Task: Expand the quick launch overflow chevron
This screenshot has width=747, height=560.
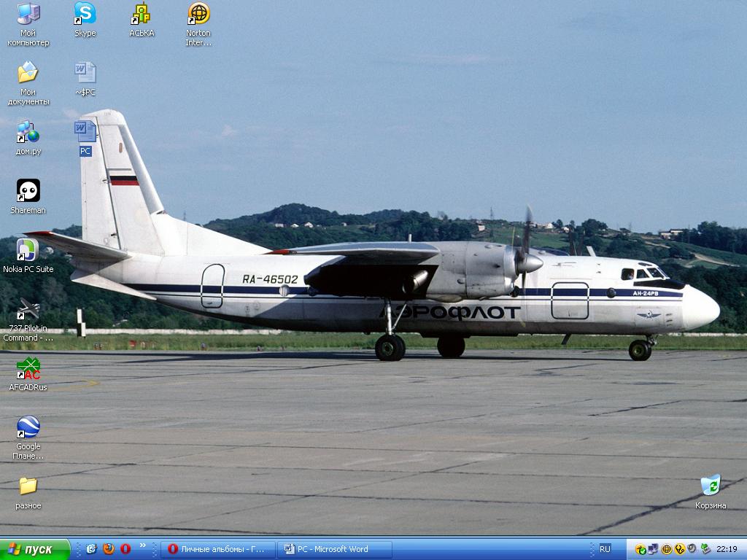Action: click(142, 545)
